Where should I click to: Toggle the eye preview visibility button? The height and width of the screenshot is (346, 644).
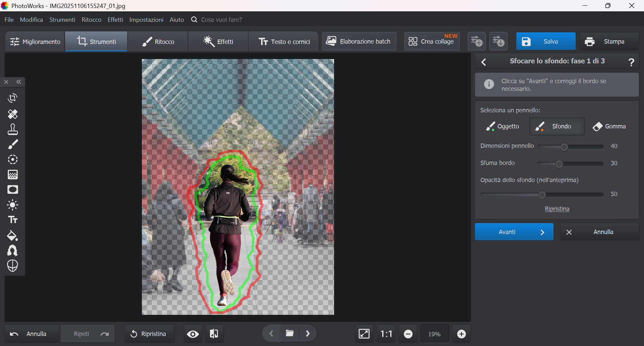(193, 334)
